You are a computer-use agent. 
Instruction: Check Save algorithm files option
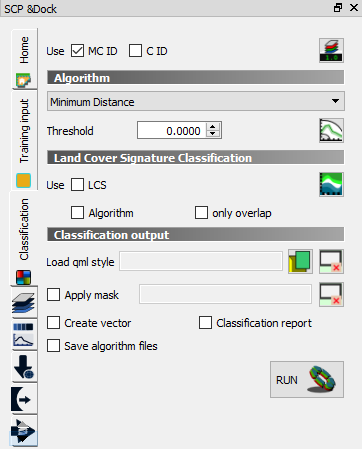(x=53, y=346)
